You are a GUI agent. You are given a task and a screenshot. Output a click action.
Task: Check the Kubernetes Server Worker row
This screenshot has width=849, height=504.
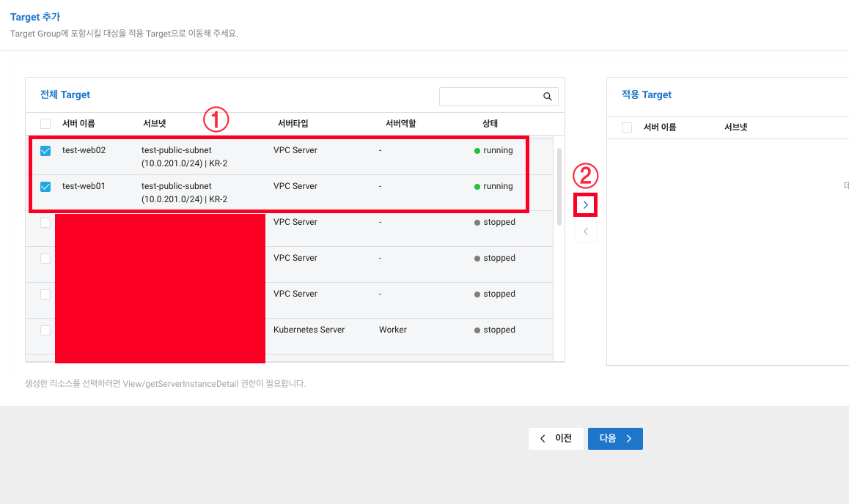45,330
